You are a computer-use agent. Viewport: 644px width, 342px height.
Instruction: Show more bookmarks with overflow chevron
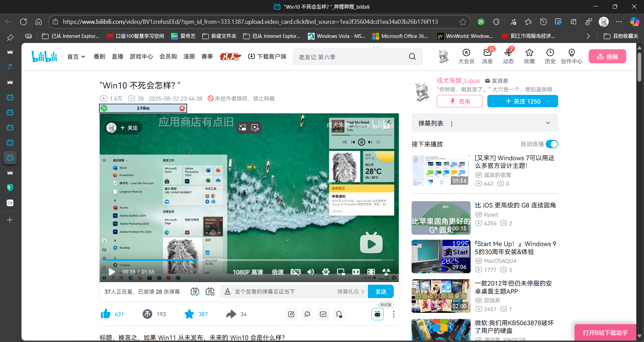588,36
